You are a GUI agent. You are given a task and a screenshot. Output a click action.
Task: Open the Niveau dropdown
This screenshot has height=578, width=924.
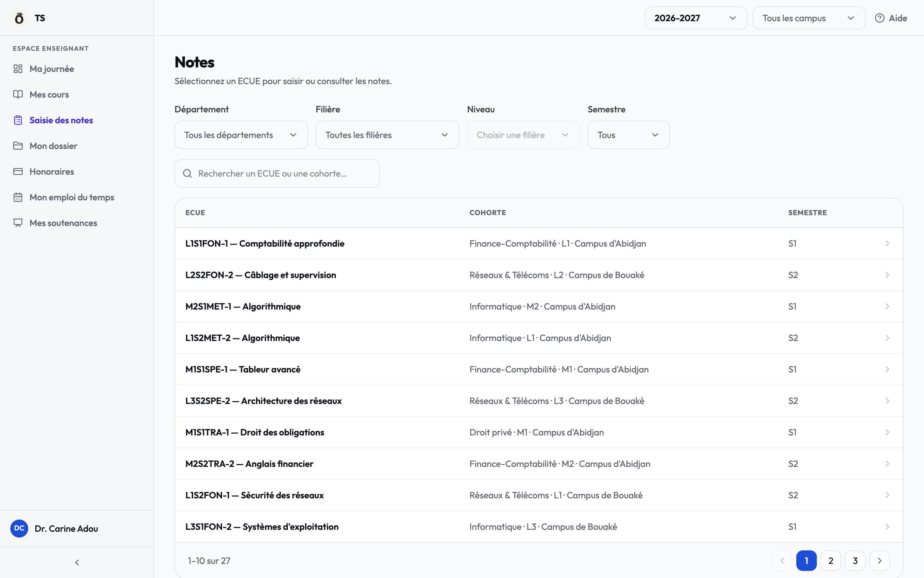pos(523,135)
